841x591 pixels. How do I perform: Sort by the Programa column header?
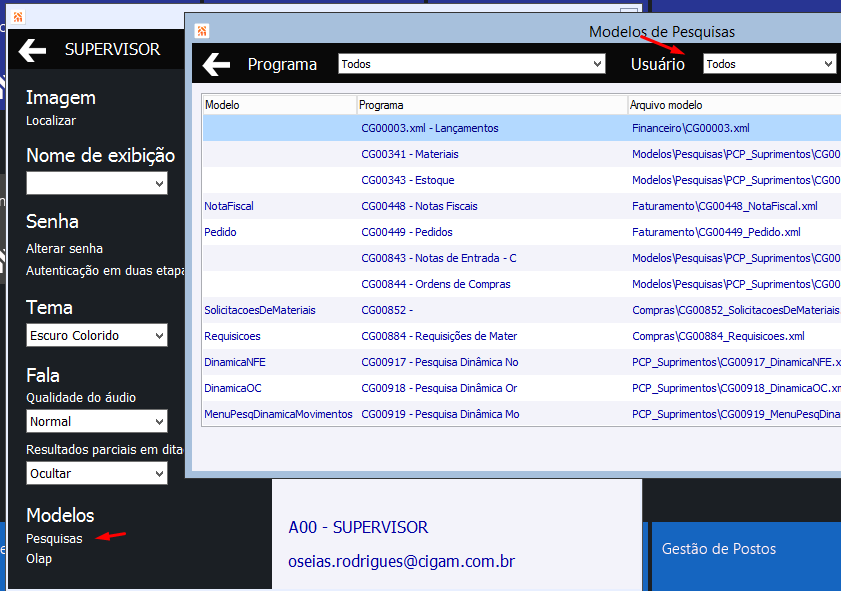pos(492,105)
